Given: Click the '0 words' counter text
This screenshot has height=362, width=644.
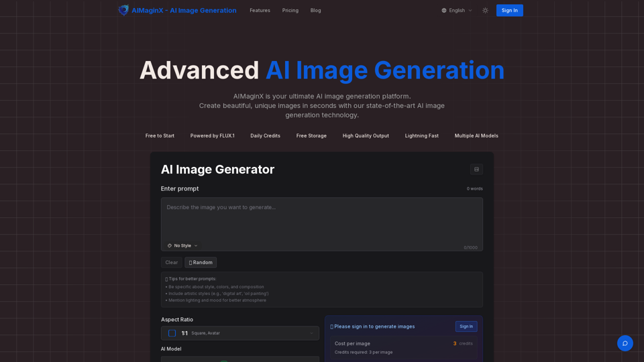Looking at the screenshot, I should [474, 189].
